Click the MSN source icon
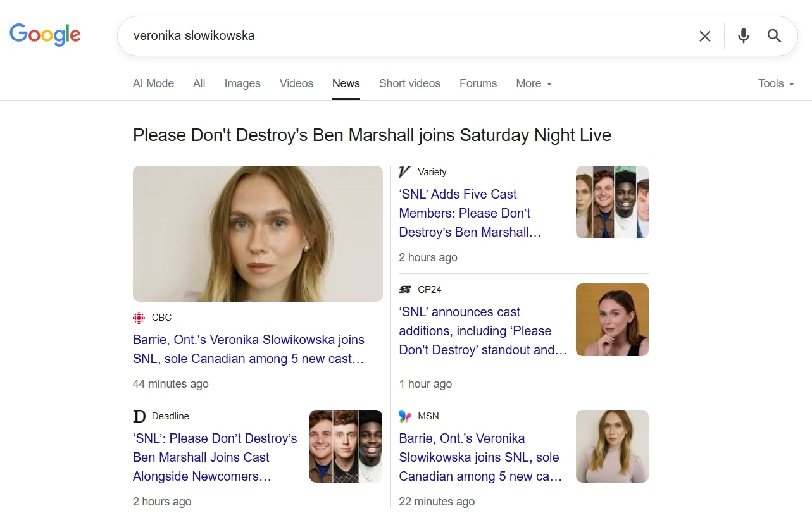 coord(404,416)
